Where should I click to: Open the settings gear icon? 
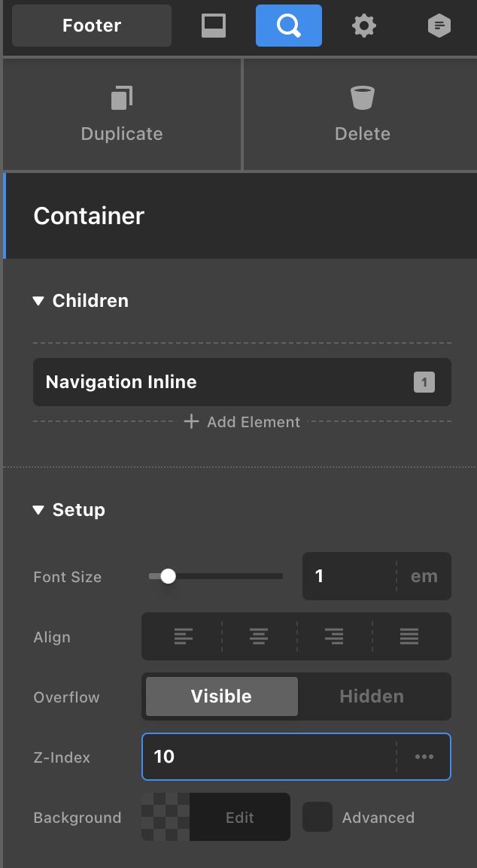coord(364,26)
